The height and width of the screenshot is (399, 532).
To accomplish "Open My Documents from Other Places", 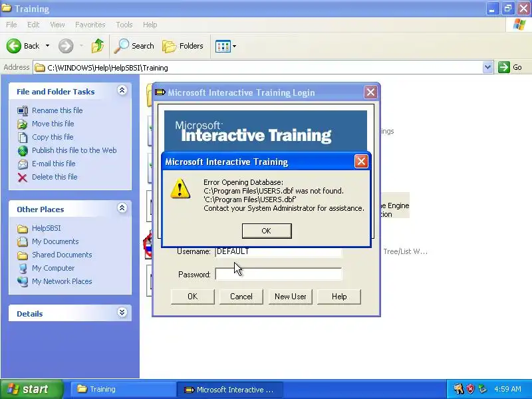I will point(55,241).
